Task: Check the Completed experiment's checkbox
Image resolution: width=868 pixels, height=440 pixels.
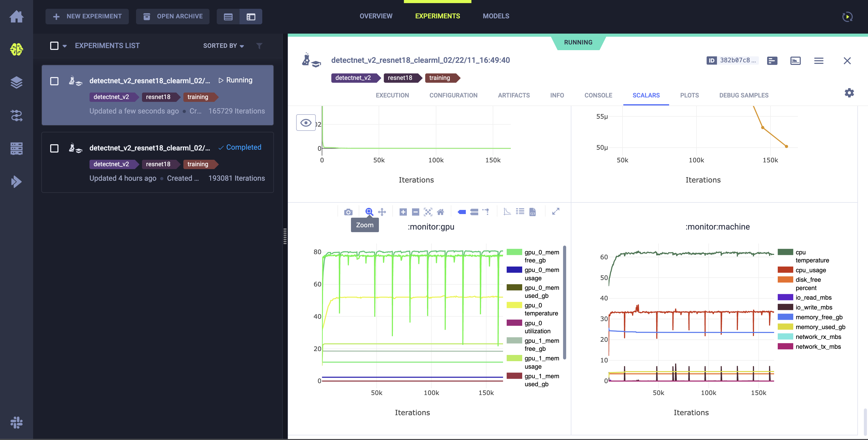Action: click(54, 148)
